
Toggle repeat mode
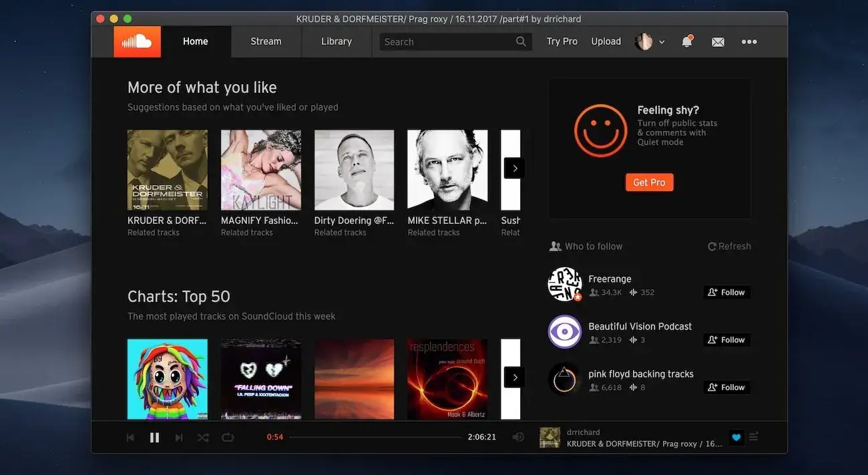[228, 438]
